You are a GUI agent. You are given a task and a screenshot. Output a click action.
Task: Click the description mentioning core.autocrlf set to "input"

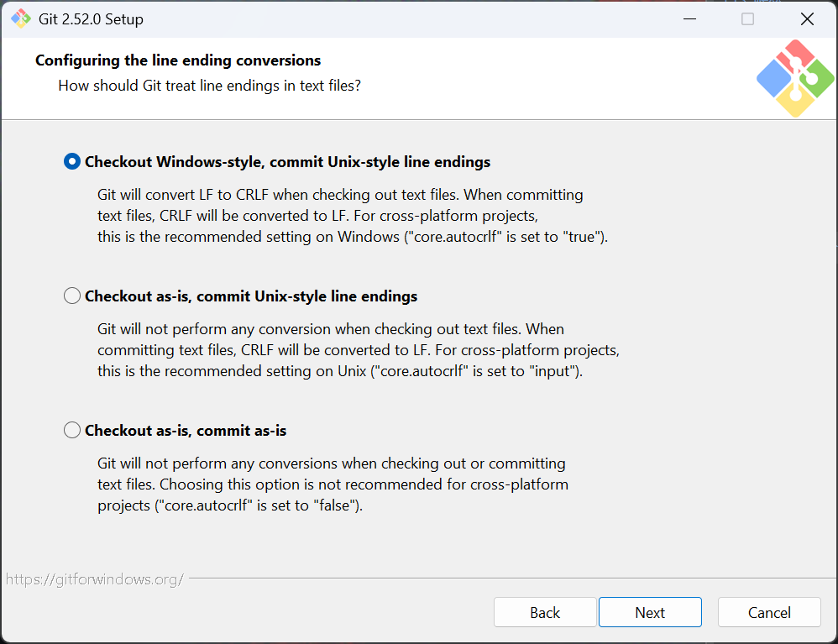click(358, 350)
